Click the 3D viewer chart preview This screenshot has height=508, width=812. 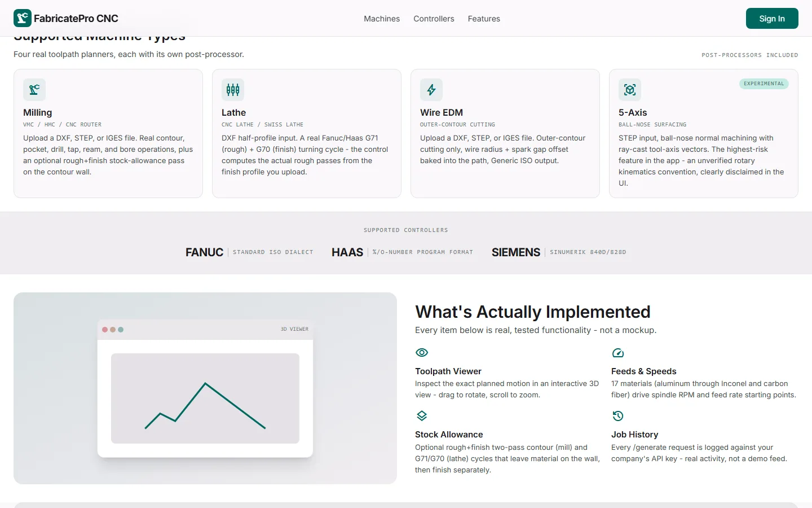click(x=205, y=398)
